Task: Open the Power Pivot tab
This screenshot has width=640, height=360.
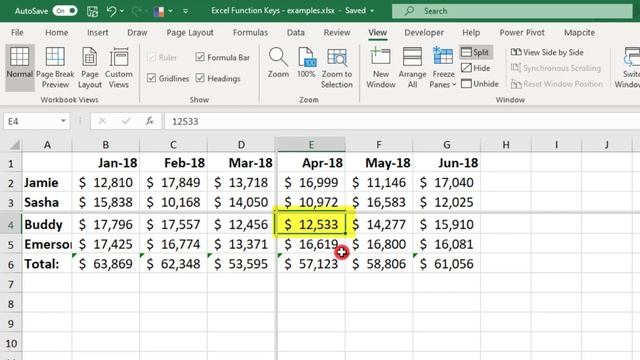Action: click(522, 33)
